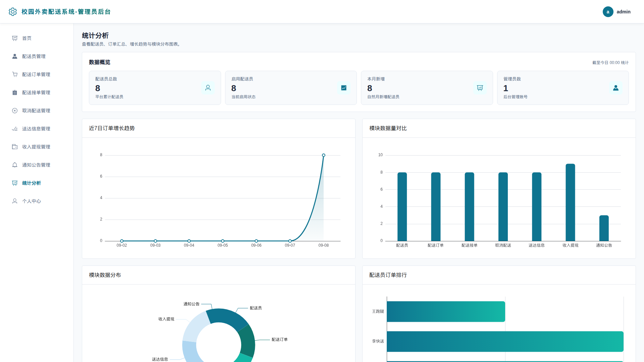Click the 通知公告管理 bell icon
Image resolution: width=644 pixels, height=362 pixels.
[15, 165]
